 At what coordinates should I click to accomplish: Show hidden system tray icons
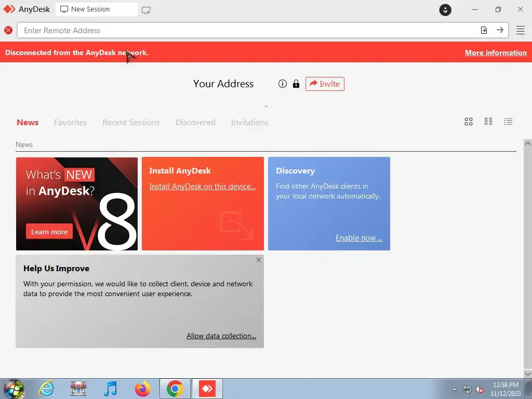454,389
